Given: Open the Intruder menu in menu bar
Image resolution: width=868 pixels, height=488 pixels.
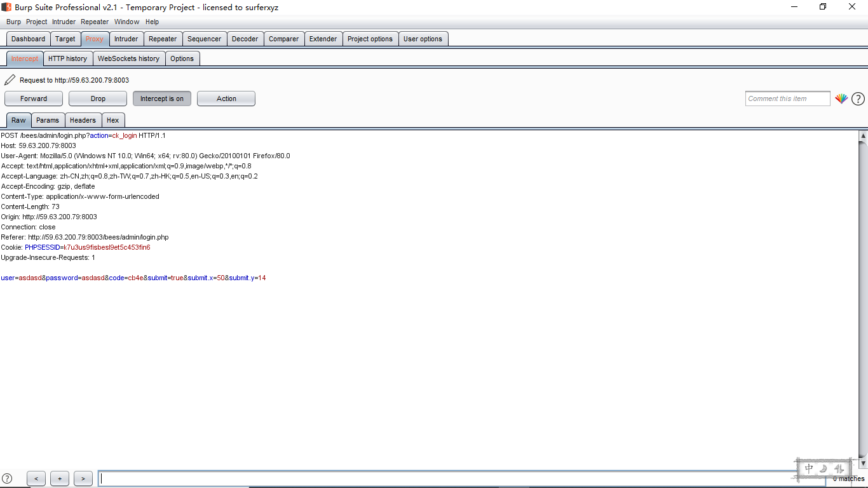Looking at the screenshot, I should 64,22.
